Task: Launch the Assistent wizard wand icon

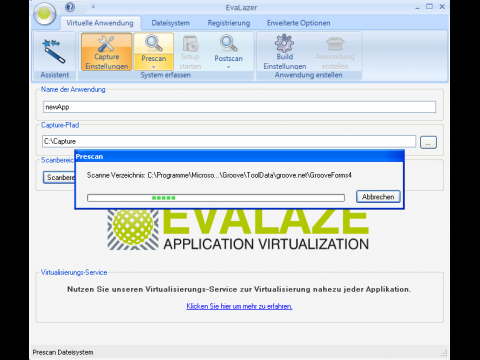Action: [x=54, y=51]
